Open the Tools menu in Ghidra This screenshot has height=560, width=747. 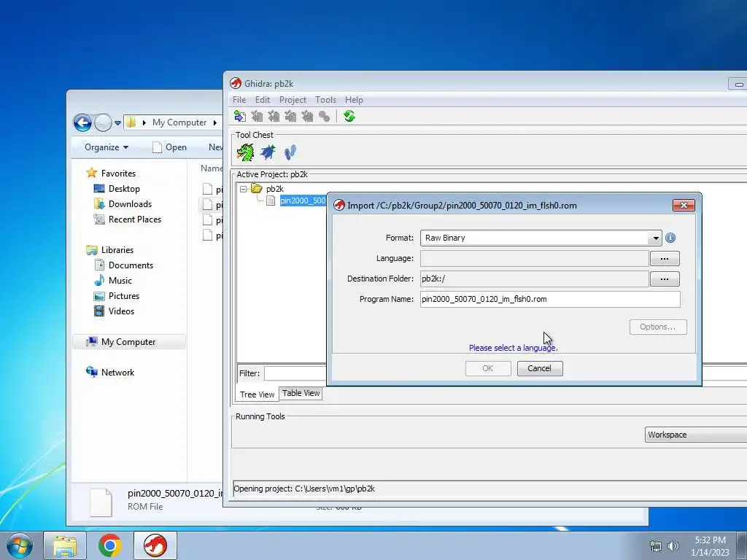[x=325, y=99]
